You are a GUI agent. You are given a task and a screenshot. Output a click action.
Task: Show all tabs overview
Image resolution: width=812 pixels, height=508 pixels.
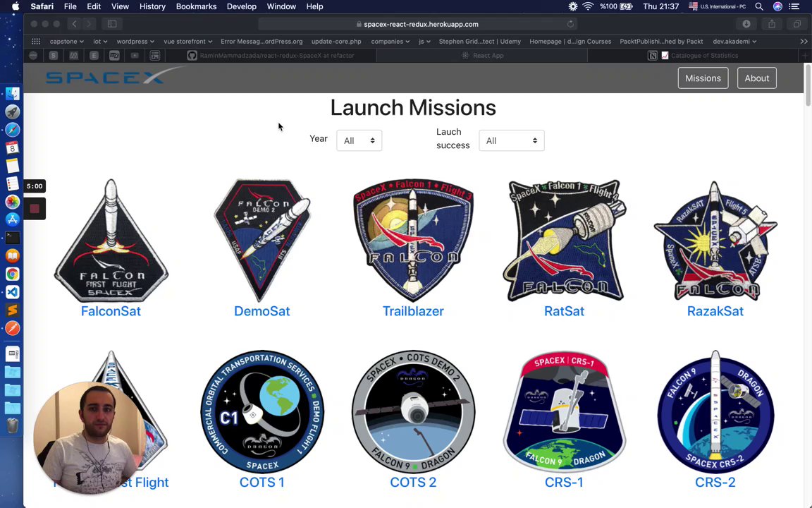(797, 24)
